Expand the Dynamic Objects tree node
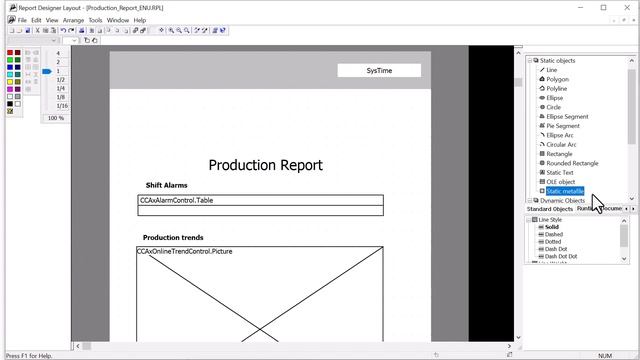640x360 pixels. (530, 200)
